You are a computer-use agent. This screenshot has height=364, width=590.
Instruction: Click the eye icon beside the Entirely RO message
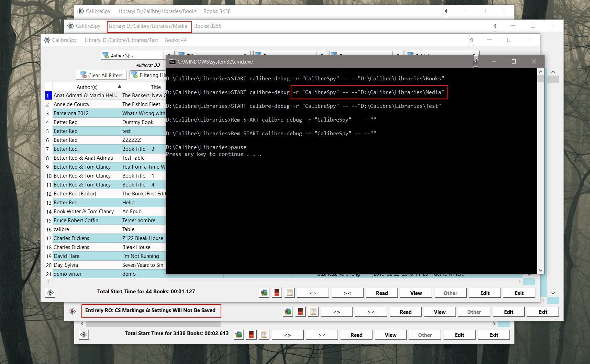coord(72,311)
